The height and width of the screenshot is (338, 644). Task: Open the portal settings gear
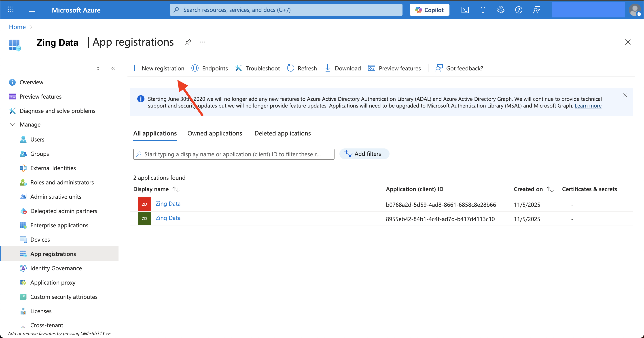click(x=500, y=10)
